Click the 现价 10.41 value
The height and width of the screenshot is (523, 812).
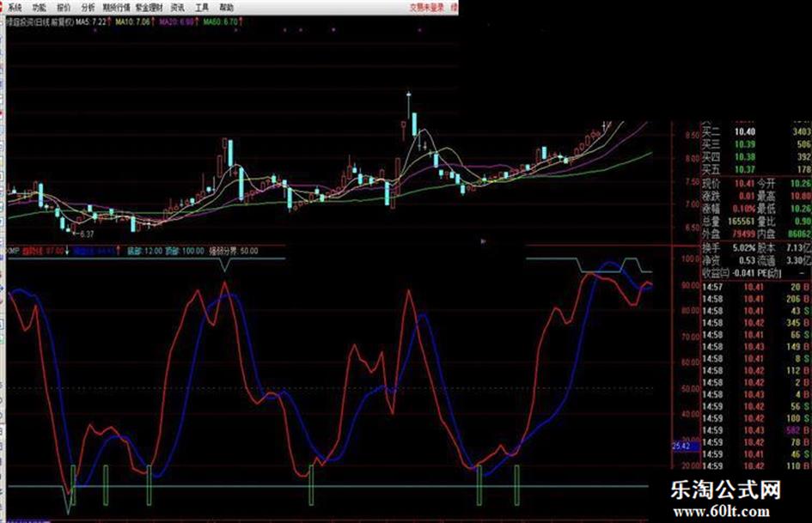[x=743, y=183]
